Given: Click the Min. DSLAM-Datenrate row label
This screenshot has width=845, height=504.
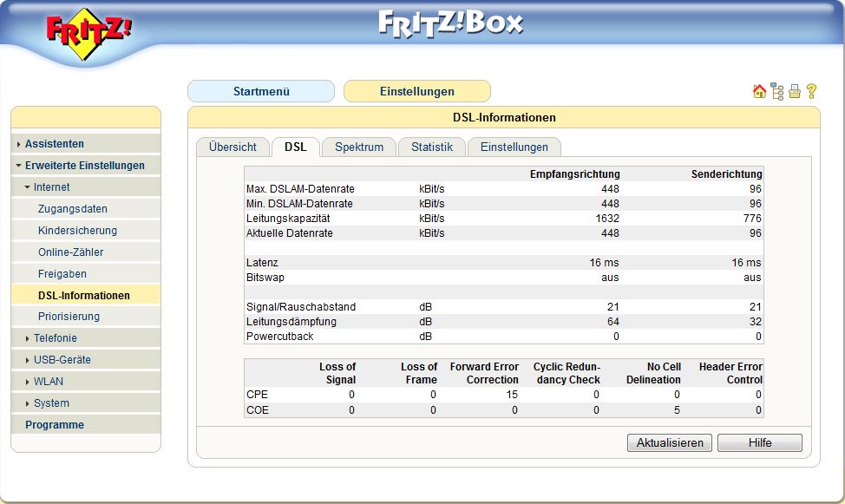Looking at the screenshot, I should (x=299, y=204).
